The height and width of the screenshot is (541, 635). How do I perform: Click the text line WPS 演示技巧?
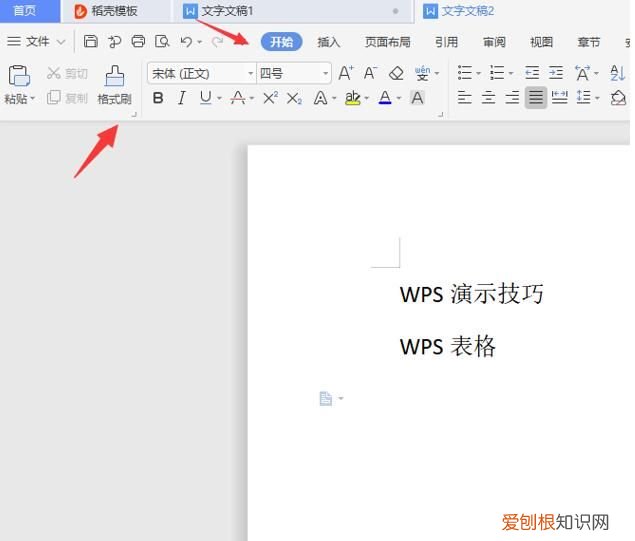click(x=471, y=294)
